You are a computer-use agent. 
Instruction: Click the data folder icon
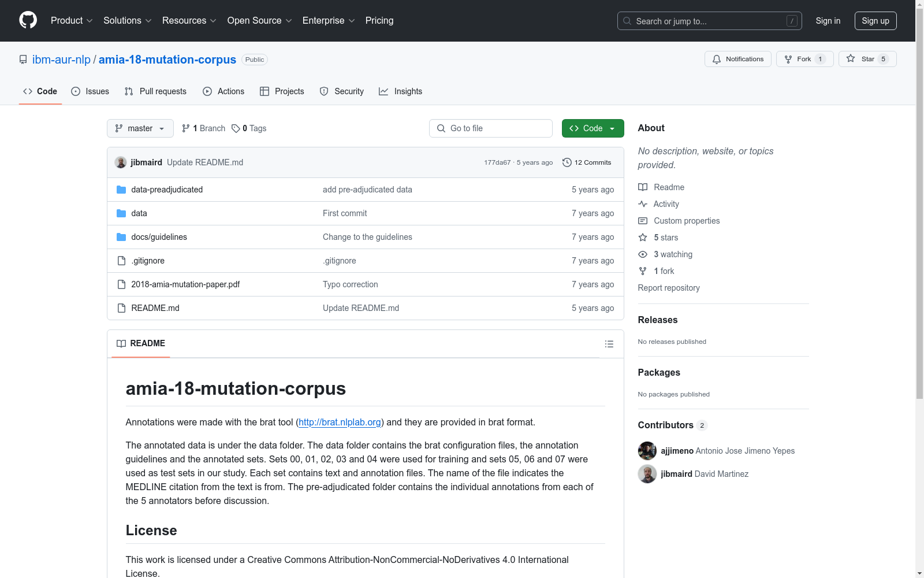point(121,213)
